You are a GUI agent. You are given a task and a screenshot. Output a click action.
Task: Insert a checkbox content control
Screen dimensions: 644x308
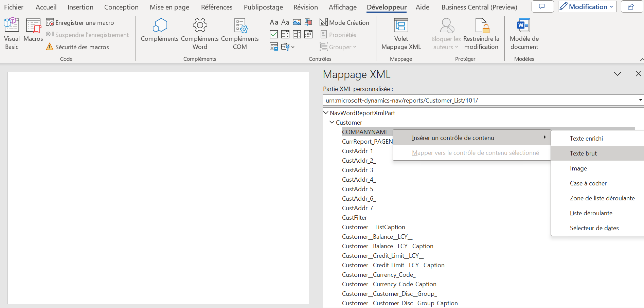(274, 34)
